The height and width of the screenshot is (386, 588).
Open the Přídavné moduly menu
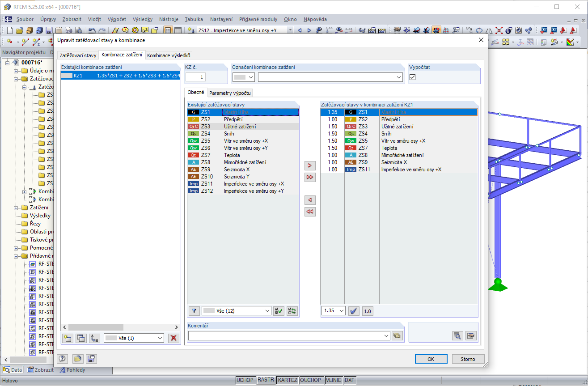click(258, 19)
